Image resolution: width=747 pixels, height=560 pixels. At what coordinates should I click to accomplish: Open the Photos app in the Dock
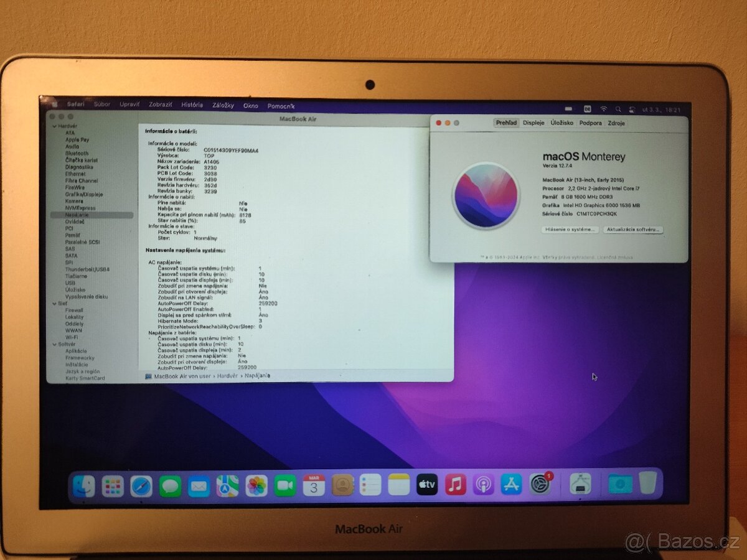coord(255,485)
